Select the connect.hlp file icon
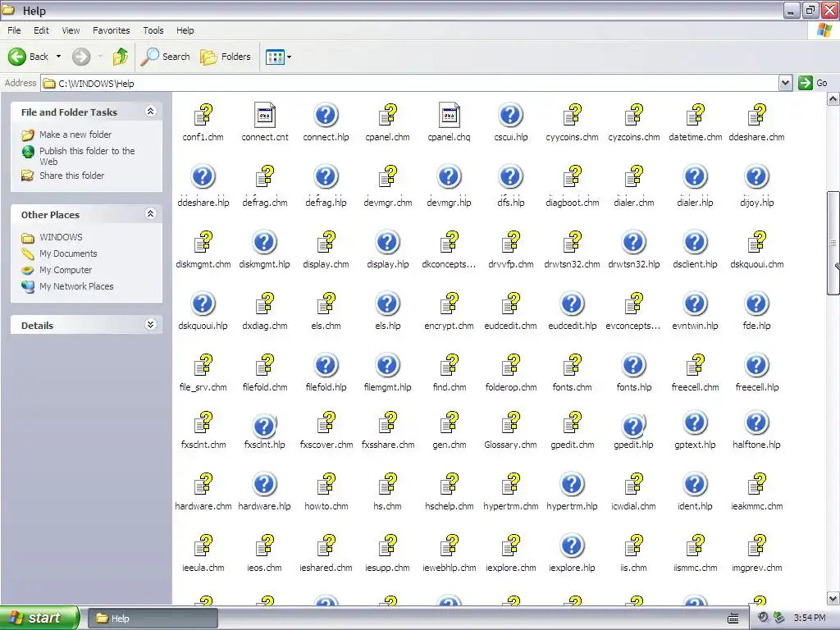This screenshot has height=630, width=840. (326, 115)
